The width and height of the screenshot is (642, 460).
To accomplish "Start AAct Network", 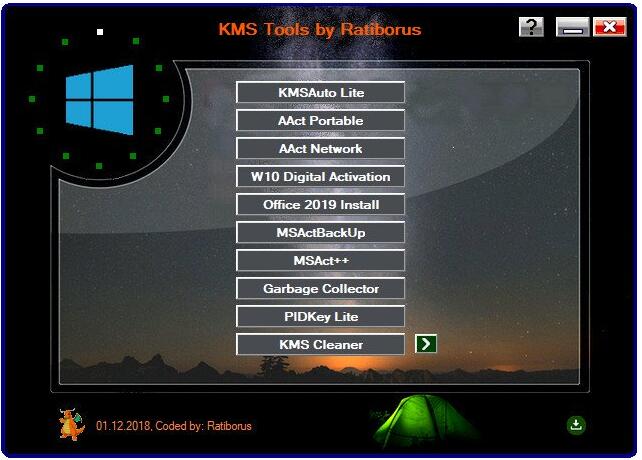I will [x=321, y=148].
